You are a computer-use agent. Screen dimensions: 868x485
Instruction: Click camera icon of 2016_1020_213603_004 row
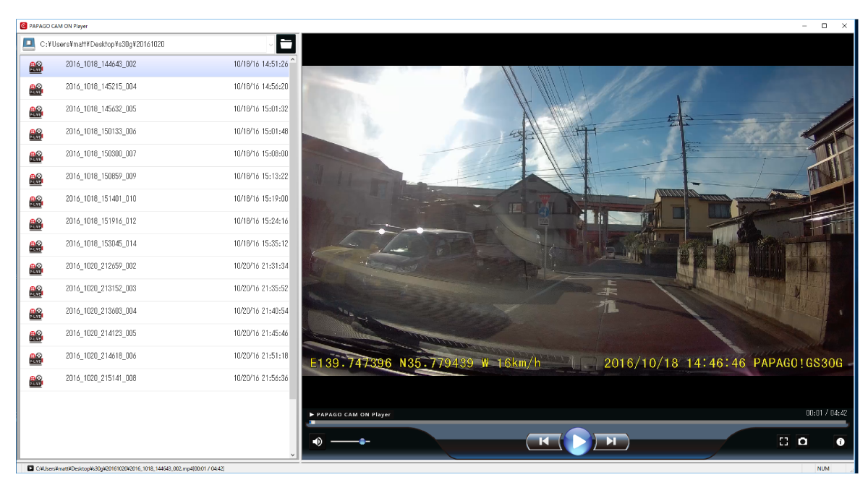[35, 313]
